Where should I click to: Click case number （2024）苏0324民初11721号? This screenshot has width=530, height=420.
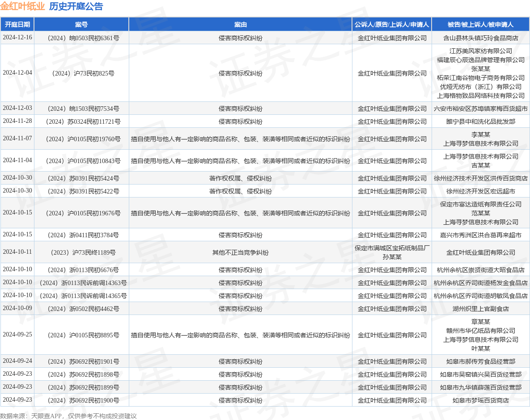coord(81,122)
